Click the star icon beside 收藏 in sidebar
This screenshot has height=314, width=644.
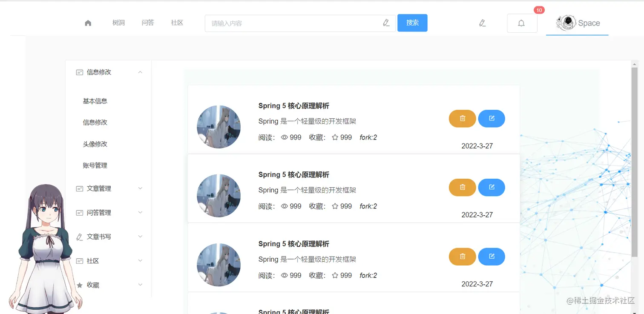click(x=79, y=285)
